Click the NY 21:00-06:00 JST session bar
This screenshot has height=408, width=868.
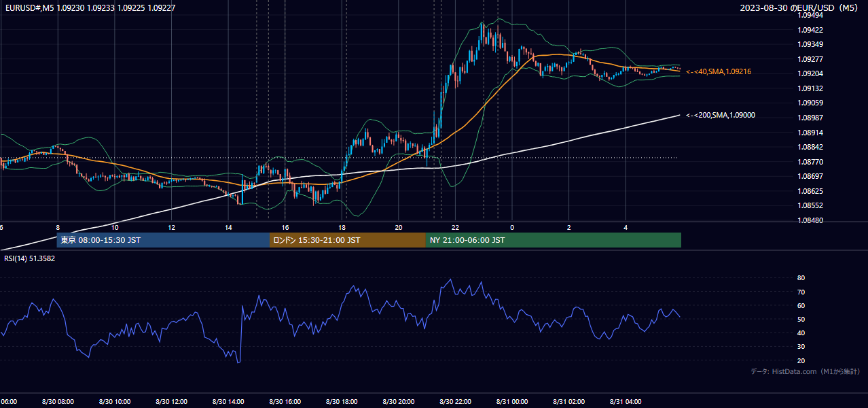554,240
